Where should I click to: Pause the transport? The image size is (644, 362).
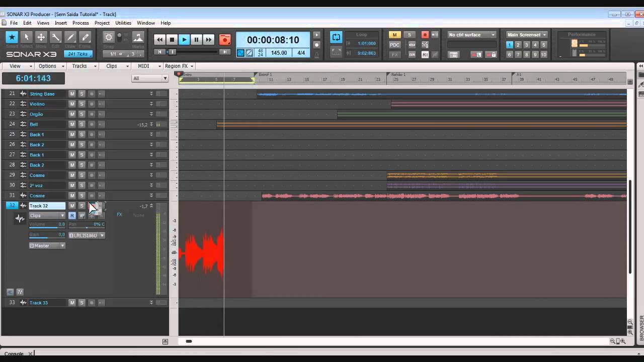196,40
